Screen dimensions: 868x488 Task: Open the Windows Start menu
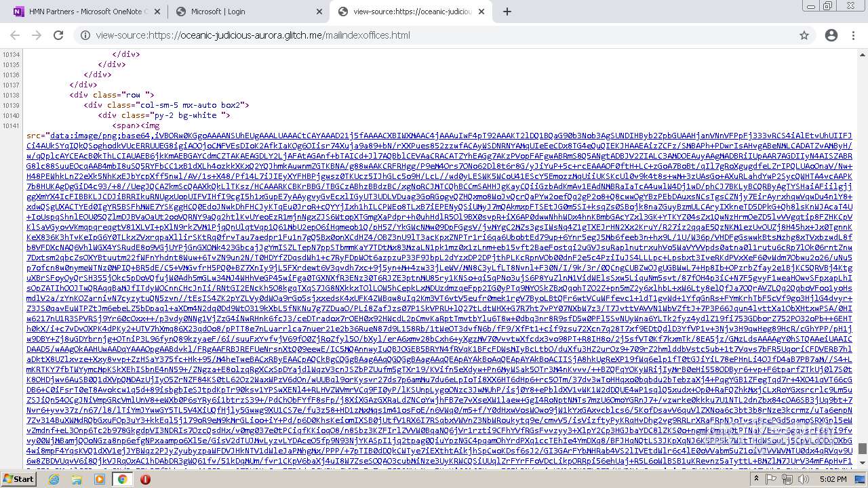pos(19,479)
